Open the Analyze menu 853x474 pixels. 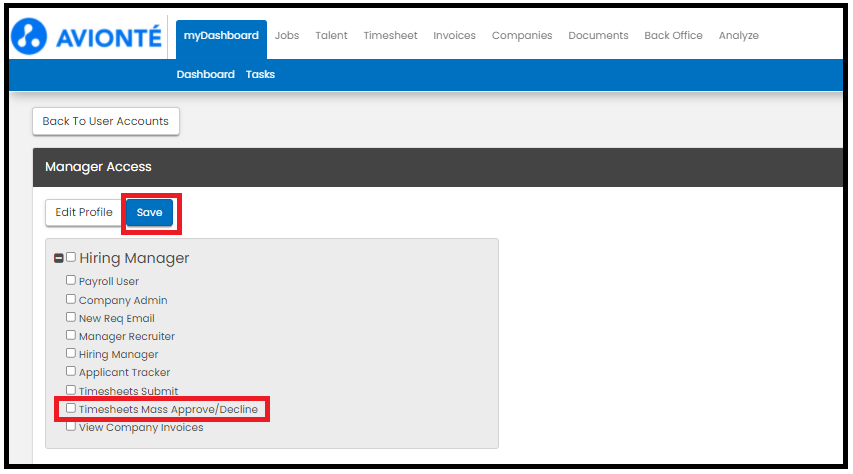[x=739, y=35]
